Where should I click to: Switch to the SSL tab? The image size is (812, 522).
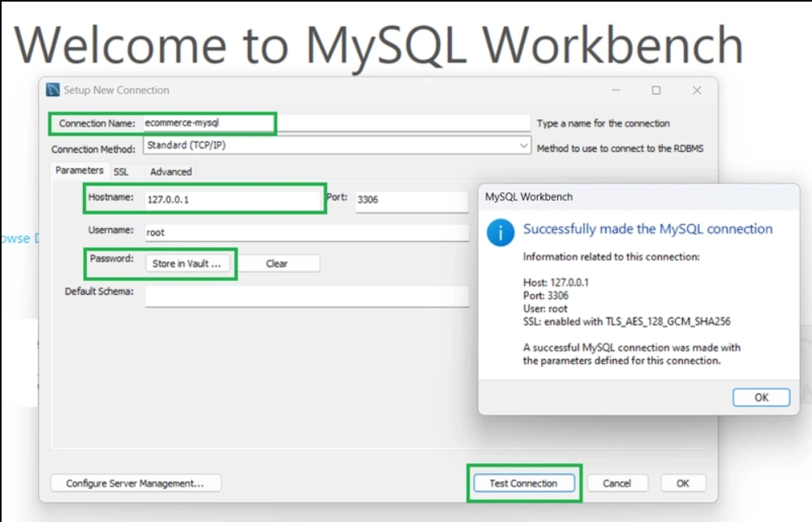coord(121,171)
